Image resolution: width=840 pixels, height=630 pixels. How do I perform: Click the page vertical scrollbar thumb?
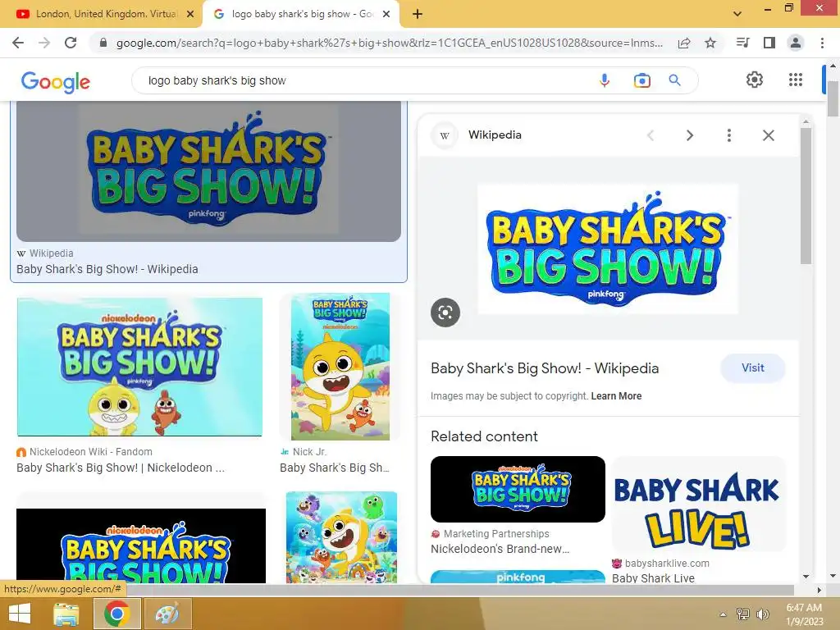point(833,99)
